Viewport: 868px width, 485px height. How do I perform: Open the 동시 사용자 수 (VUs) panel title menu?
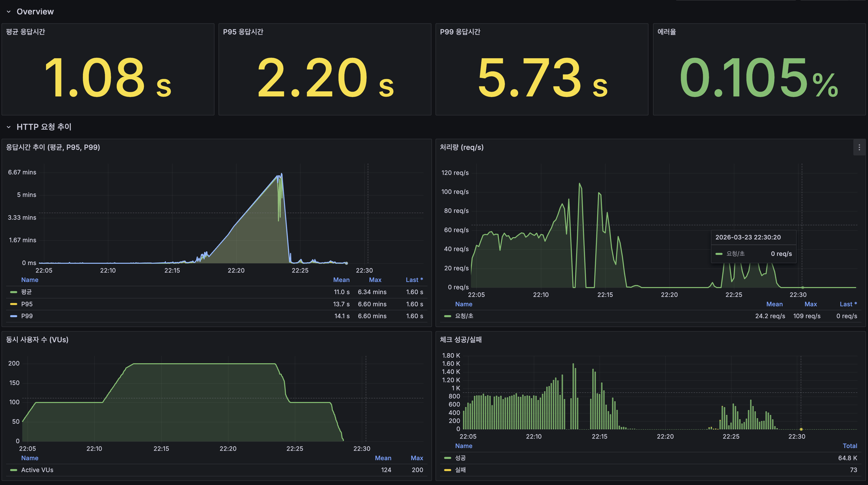(37, 340)
